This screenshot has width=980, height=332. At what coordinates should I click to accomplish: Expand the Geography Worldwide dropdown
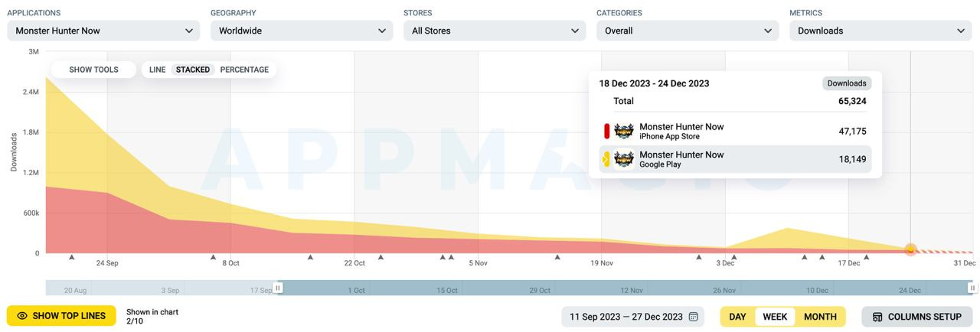point(302,31)
